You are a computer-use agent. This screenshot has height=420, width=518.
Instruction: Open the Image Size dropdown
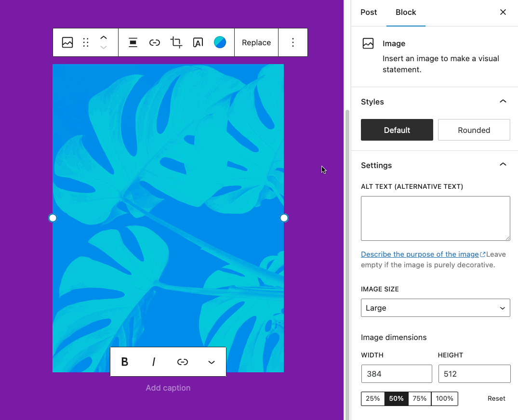(x=436, y=308)
